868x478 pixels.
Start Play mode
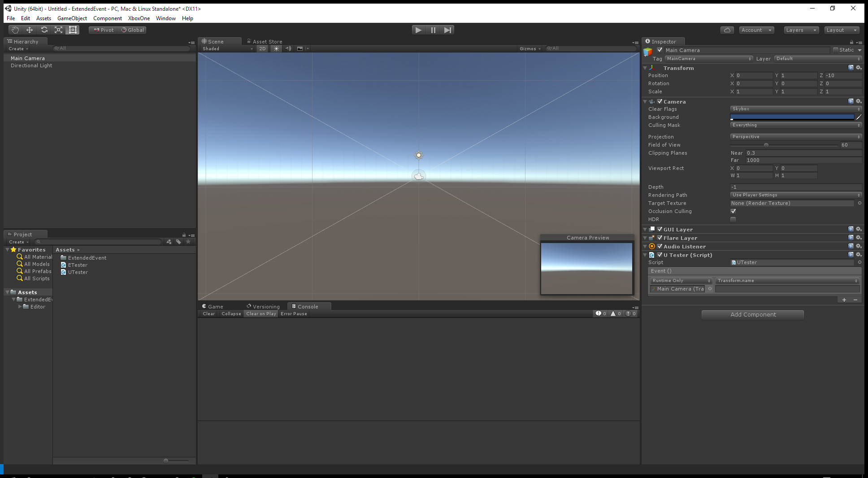[x=419, y=30]
